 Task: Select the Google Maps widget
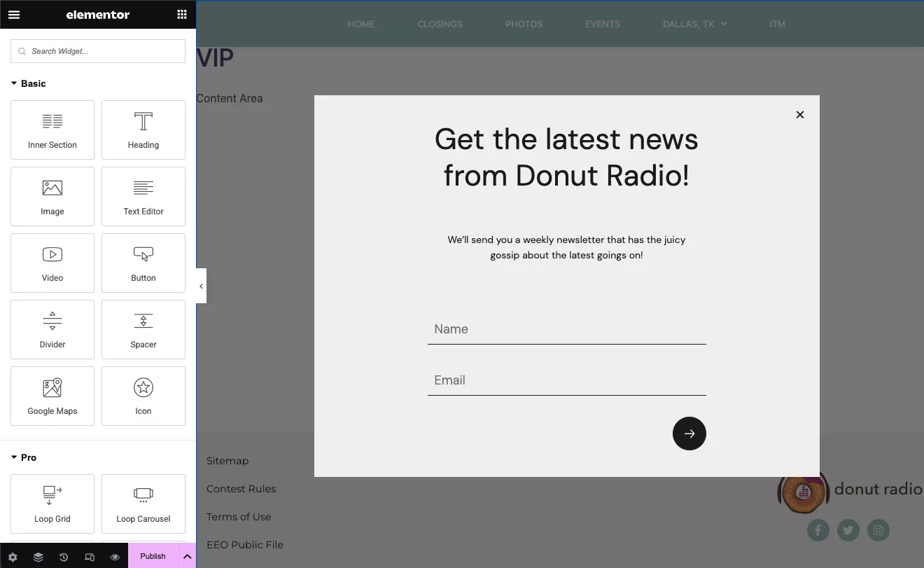pyautogui.click(x=52, y=396)
